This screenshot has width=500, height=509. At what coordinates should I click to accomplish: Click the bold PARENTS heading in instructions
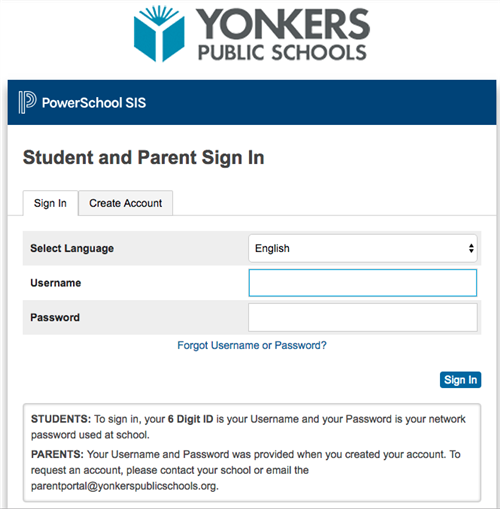pos(57,454)
